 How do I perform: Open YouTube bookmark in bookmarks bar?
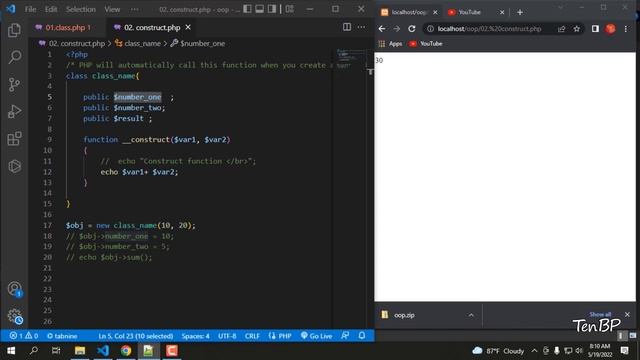(426, 44)
